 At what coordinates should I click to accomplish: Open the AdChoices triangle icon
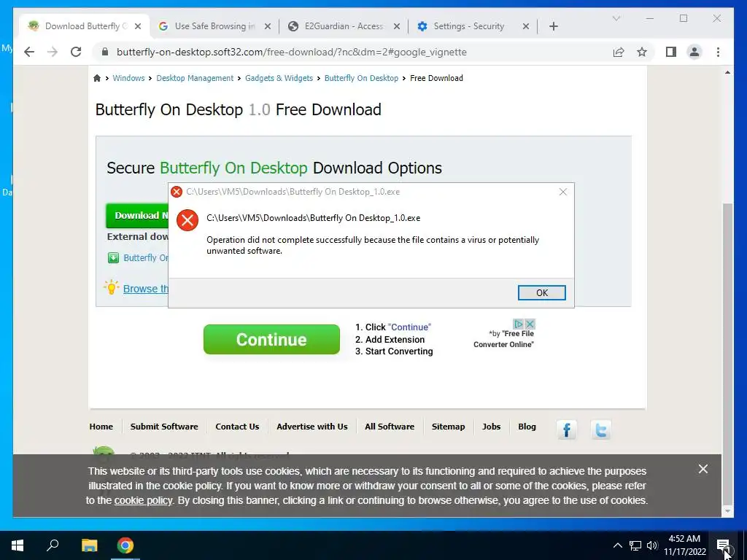[x=519, y=324]
